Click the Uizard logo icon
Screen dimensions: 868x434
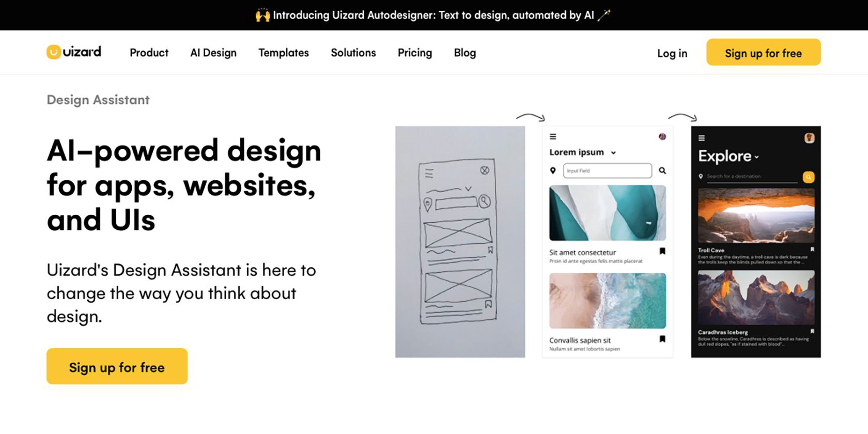click(54, 52)
